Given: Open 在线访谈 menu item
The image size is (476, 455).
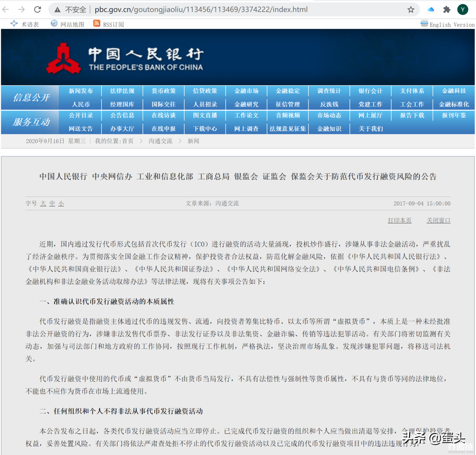Looking at the screenshot, I should (164, 116).
